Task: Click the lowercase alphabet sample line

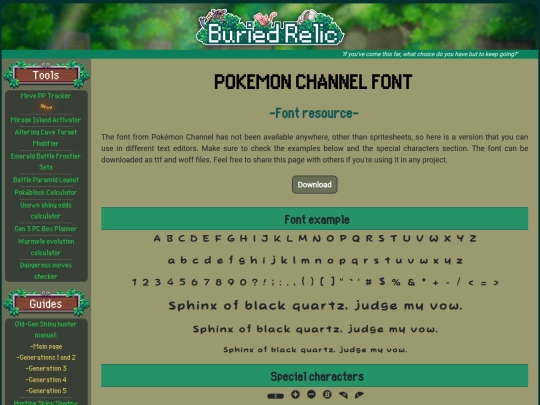Action: point(315,261)
